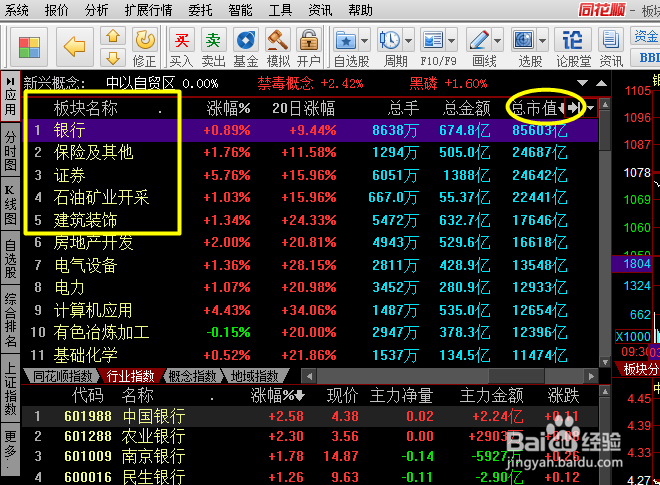Open the 帮助 menu
The width and height of the screenshot is (660, 485).
click(x=360, y=10)
